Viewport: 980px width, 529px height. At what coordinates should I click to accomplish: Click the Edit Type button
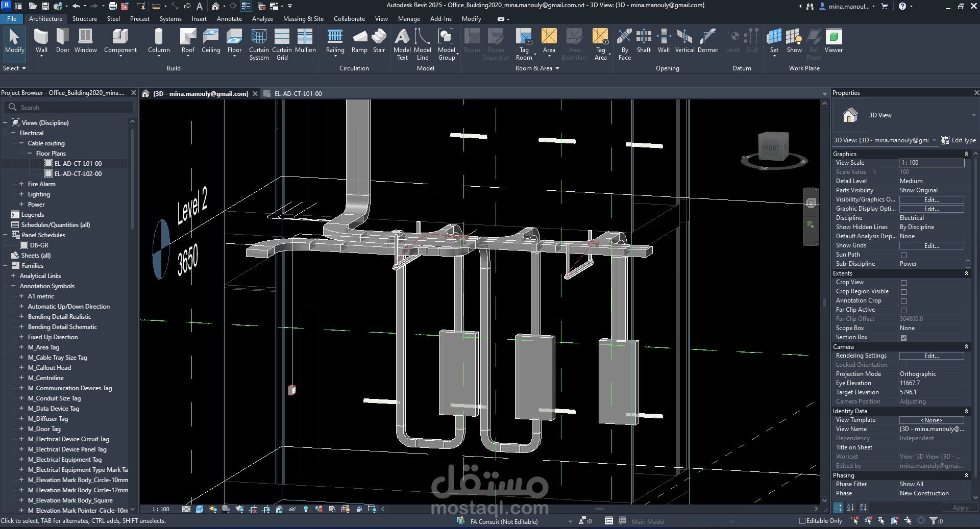tap(959, 140)
